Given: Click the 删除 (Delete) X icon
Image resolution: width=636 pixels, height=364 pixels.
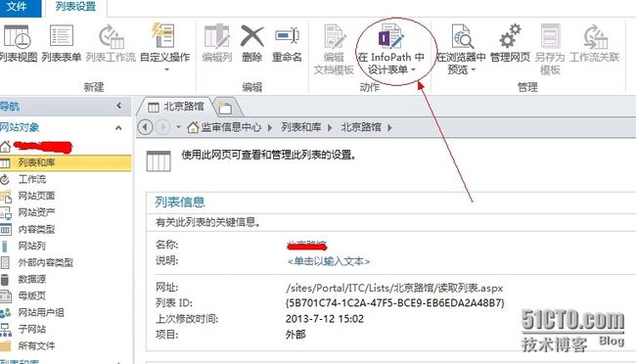Looking at the screenshot, I should [251, 36].
